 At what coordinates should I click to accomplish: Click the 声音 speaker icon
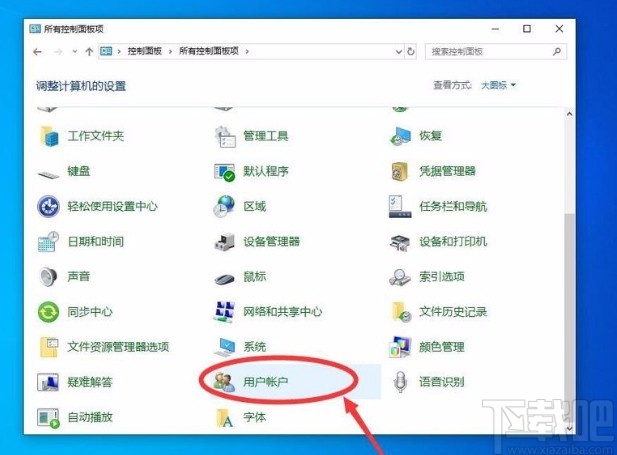click(x=49, y=276)
